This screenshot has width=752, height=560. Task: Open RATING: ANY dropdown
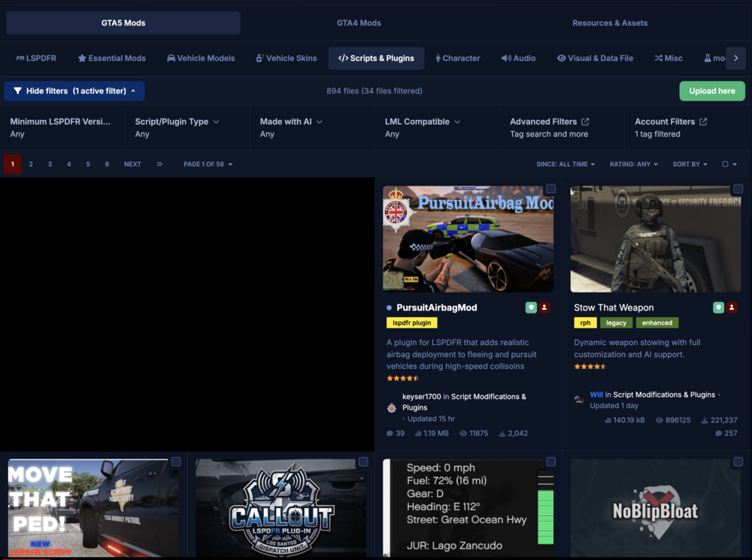click(x=633, y=164)
